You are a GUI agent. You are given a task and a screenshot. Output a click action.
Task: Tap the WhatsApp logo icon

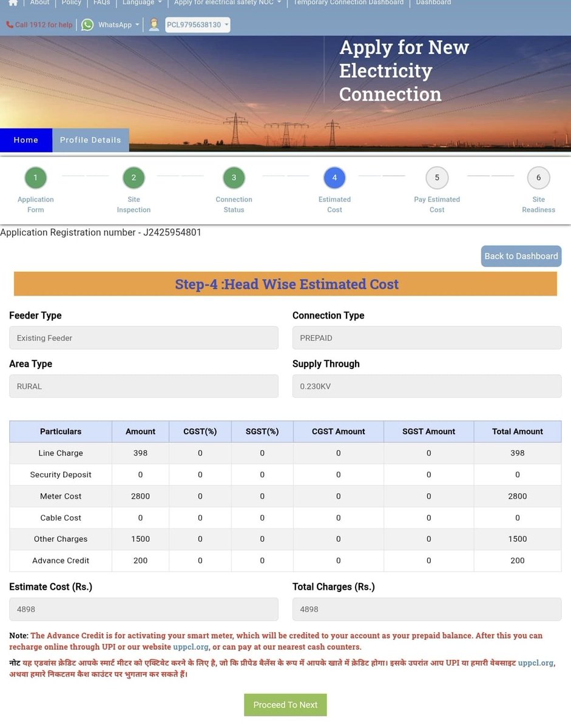click(x=87, y=25)
